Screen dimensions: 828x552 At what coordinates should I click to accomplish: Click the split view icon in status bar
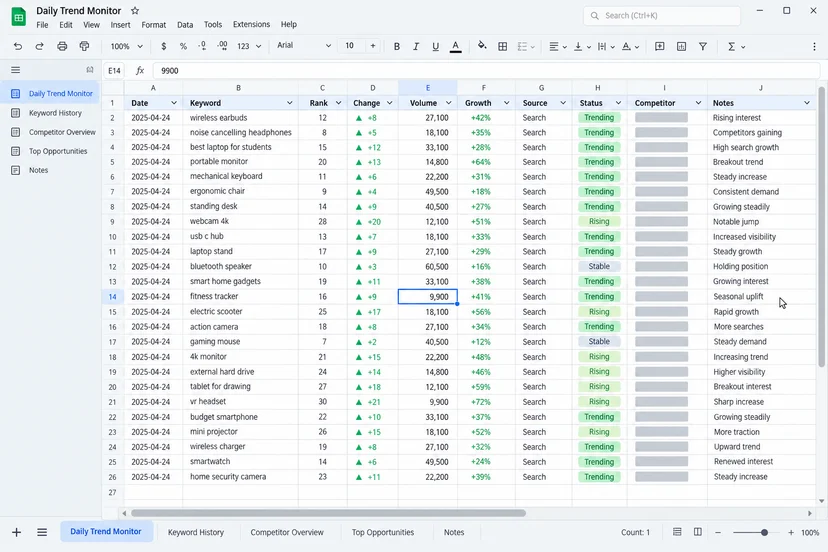[x=698, y=532]
